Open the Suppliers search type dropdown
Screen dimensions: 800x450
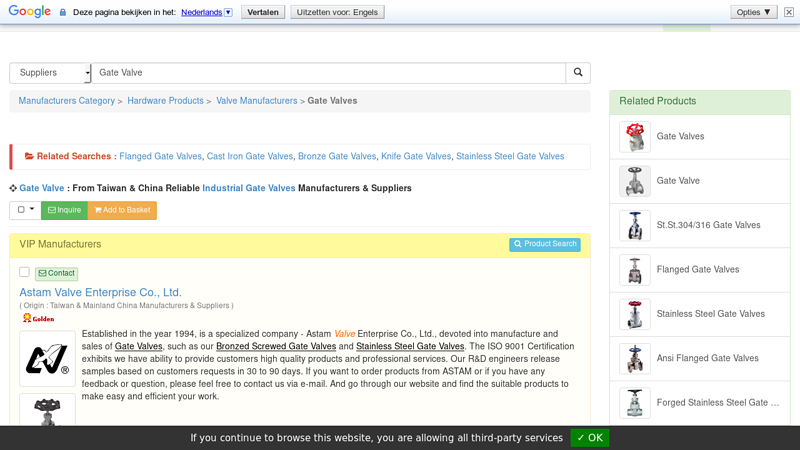pyautogui.click(x=50, y=72)
